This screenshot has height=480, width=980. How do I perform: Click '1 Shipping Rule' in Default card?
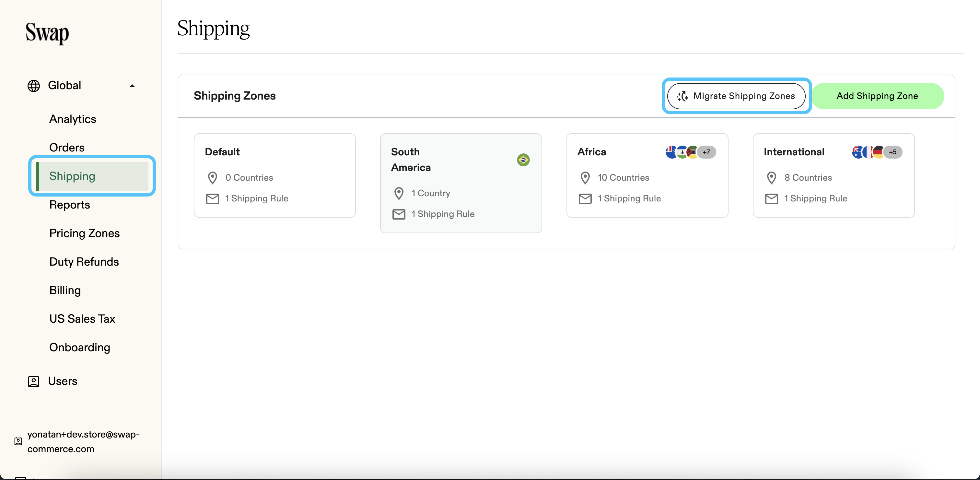pyautogui.click(x=256, y=199)
